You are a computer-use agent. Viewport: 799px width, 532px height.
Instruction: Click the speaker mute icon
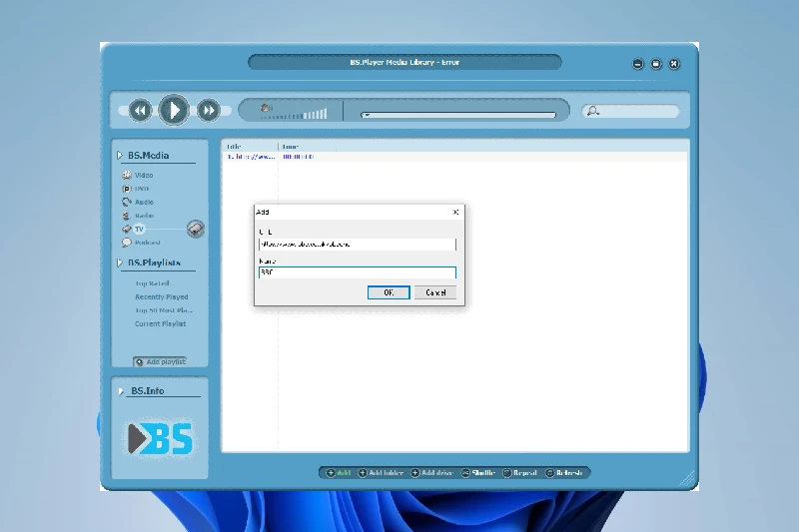(266, 108)
